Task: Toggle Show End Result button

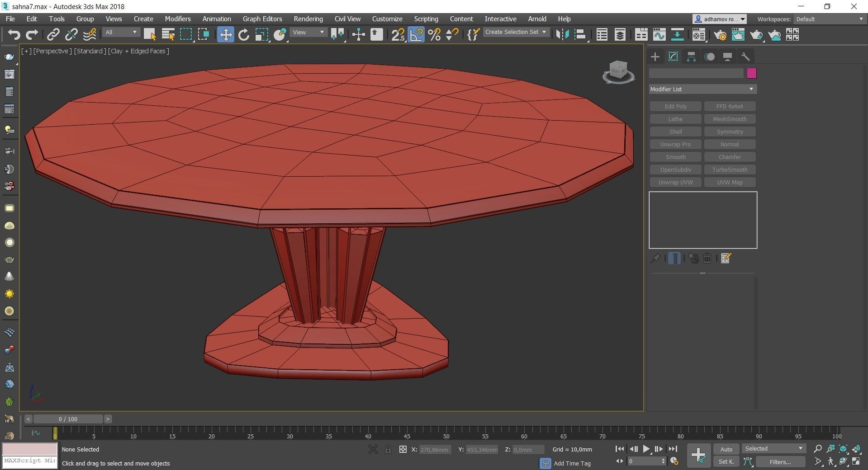Action: [674, 258]
